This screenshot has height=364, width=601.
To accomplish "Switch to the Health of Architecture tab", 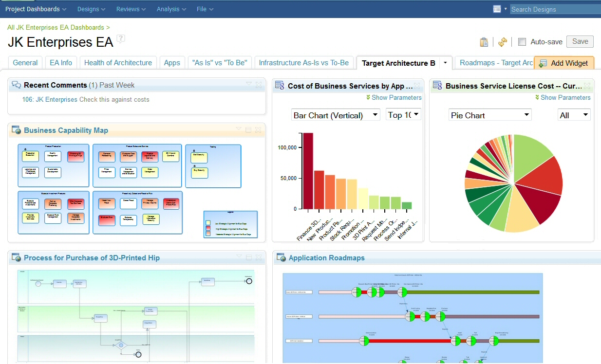I will point(118,62).
